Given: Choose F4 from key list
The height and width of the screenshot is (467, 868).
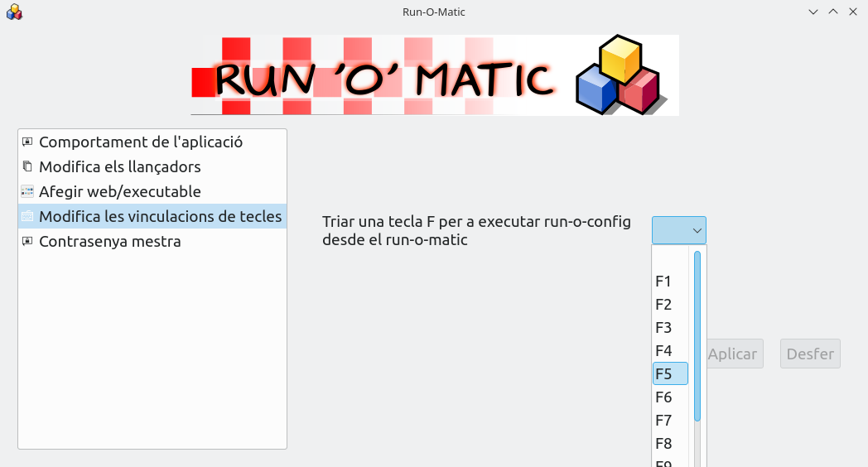Looking at the screenshot, I should pos(670,351).
